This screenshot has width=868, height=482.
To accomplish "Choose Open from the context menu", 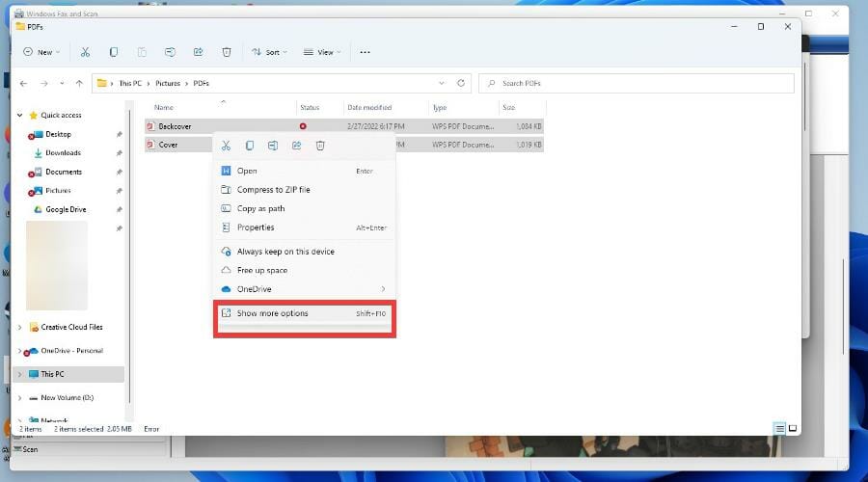I will (305, 171).
